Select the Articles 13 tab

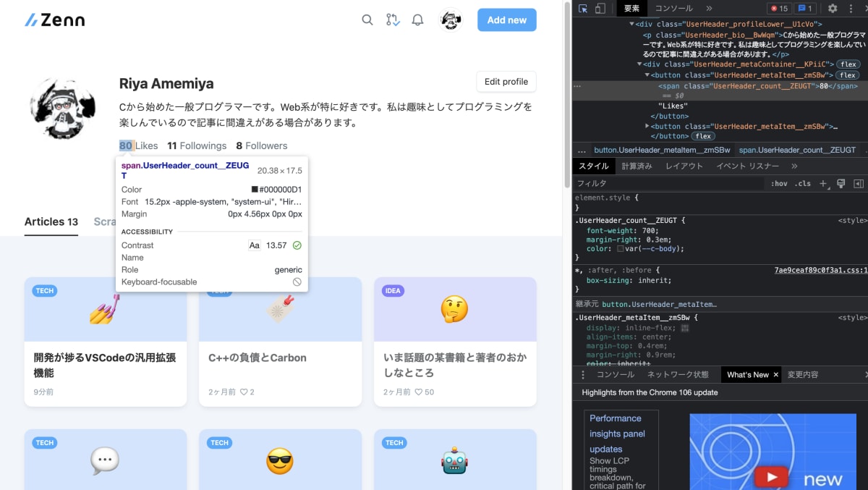(51, 221)
